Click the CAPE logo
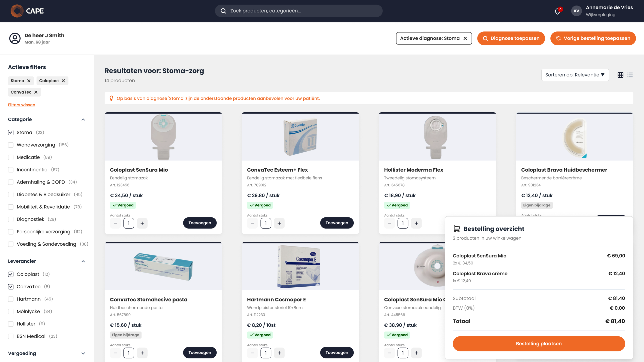This screenshot has width=644, height=362. (x=27, y=11)
